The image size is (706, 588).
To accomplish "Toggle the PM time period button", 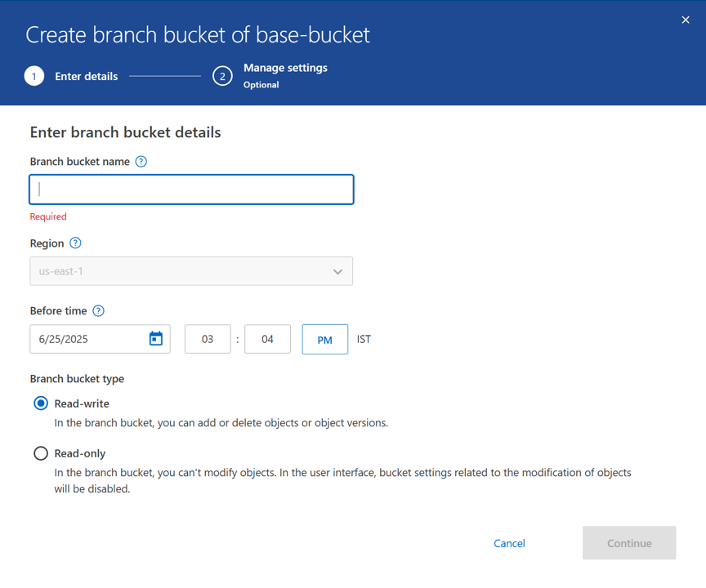I will pyautogui.click(x=324, y=340).
